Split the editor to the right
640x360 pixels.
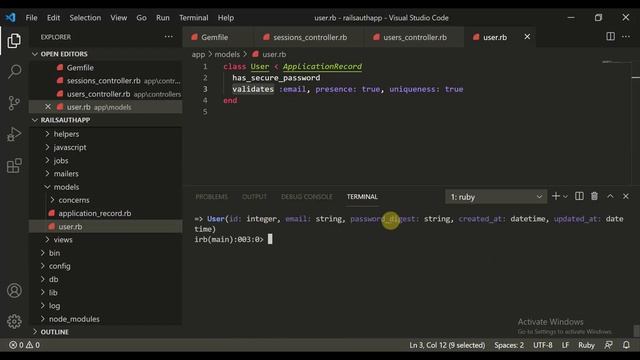[610, 37]
